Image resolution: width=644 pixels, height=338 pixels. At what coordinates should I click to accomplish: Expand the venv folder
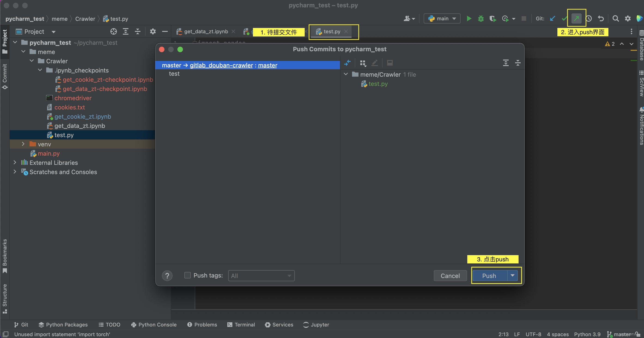(x=23, y=144)
